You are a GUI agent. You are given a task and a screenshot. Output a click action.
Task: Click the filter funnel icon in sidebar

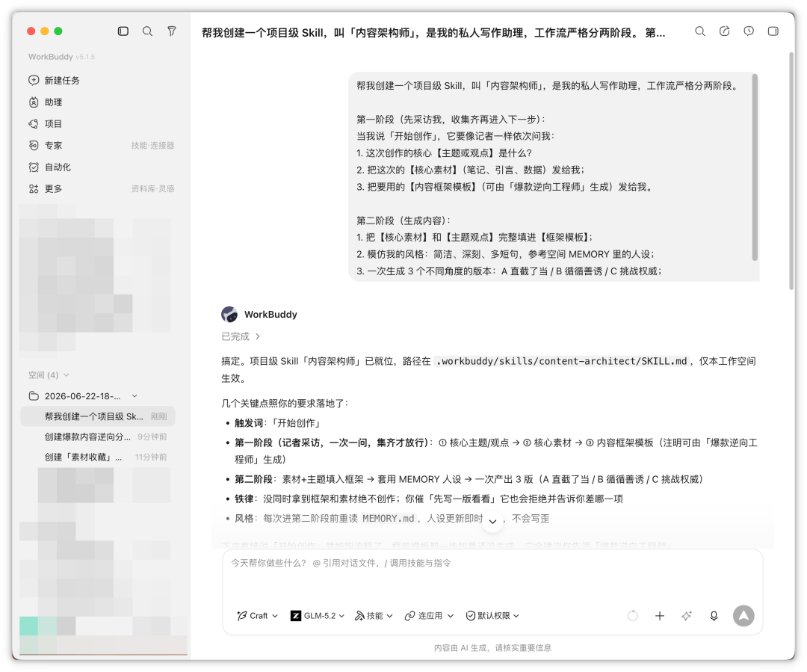(172, 31)
